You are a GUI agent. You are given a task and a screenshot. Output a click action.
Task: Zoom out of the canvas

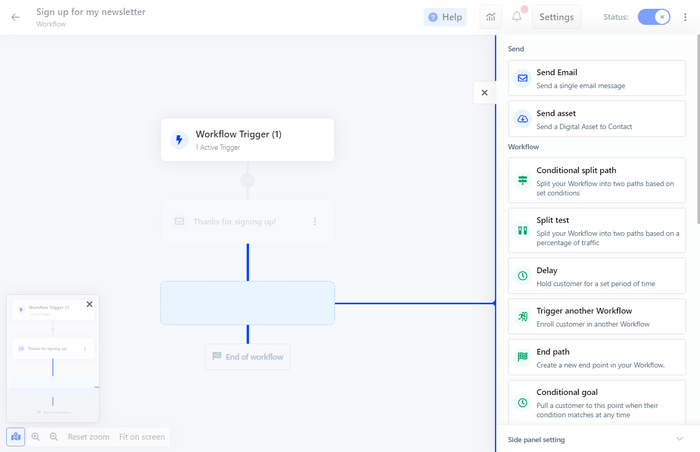coord(54,437)
